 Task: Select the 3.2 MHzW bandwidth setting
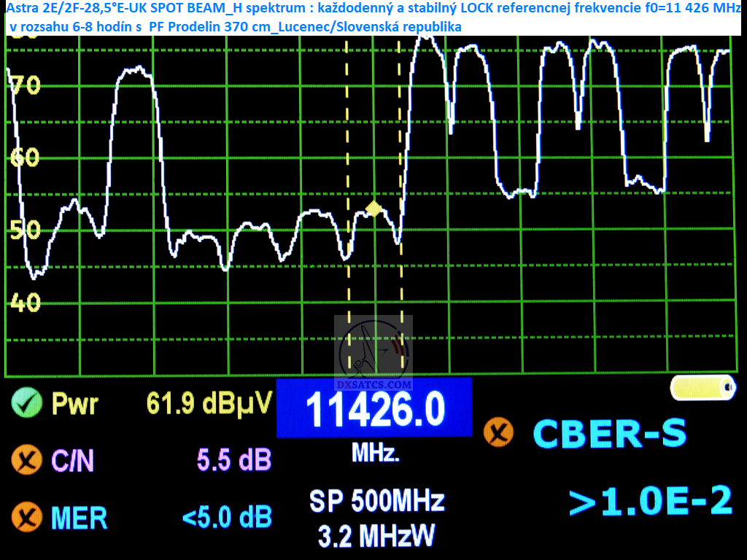(x=376, y=536)
